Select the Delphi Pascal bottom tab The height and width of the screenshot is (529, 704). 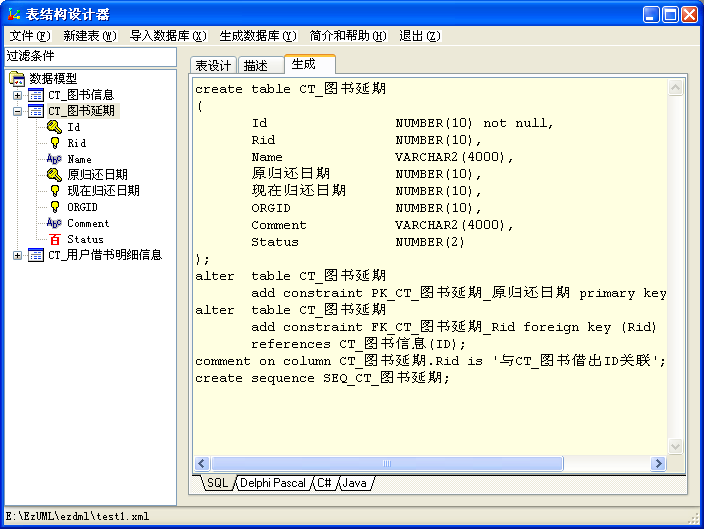(273, 483)
